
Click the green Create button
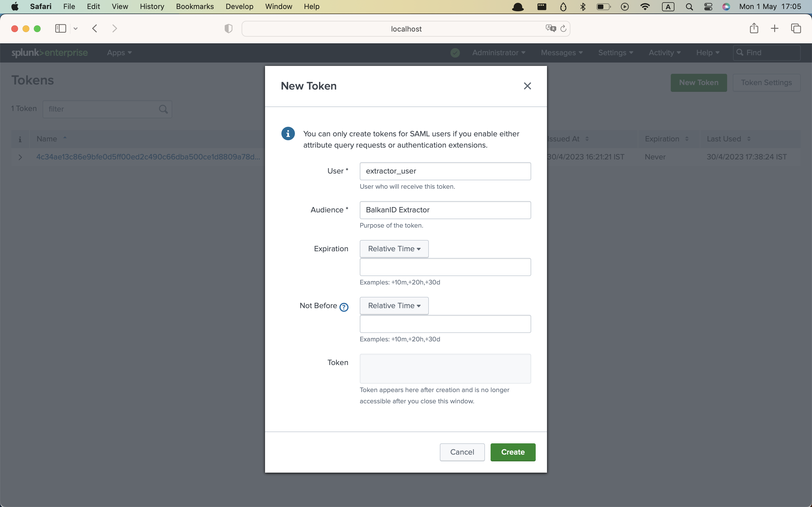[512, 452]
